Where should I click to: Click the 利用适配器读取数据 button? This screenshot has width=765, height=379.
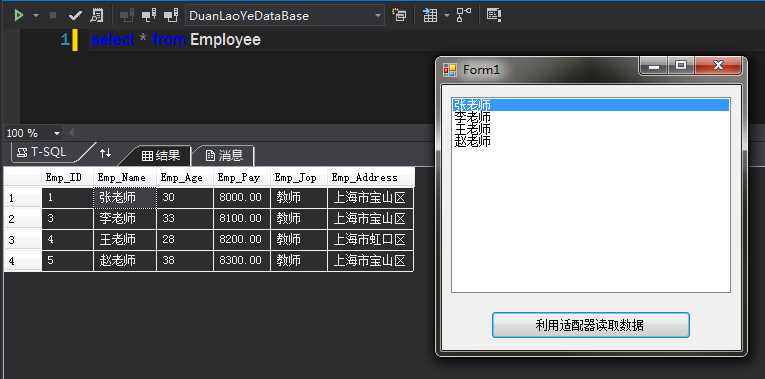[590, 325]
